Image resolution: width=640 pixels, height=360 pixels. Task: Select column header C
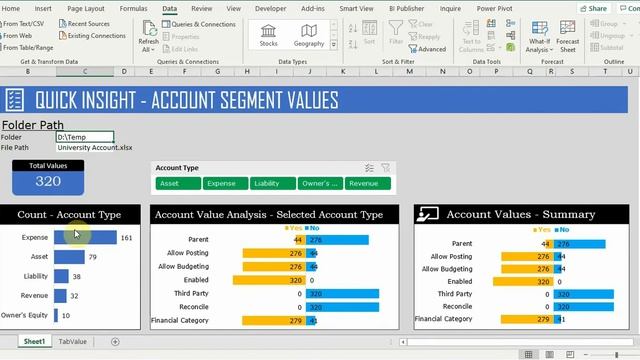click(85, 71)
